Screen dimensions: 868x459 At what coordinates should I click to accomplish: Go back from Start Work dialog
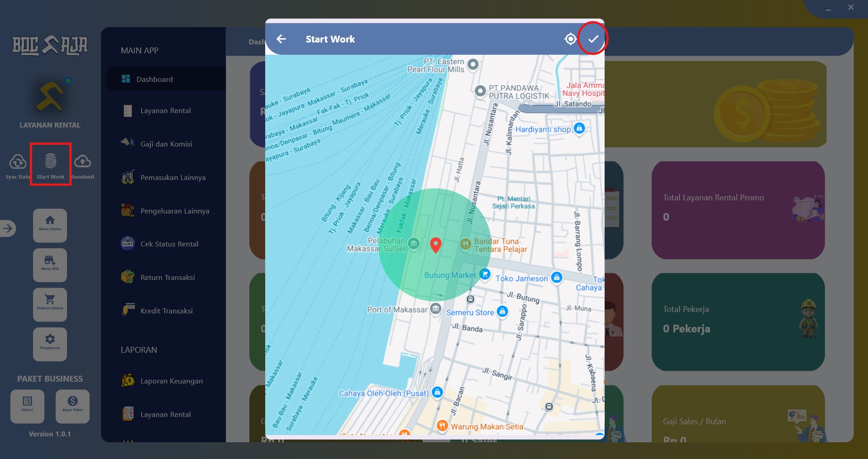pos(281,39)
